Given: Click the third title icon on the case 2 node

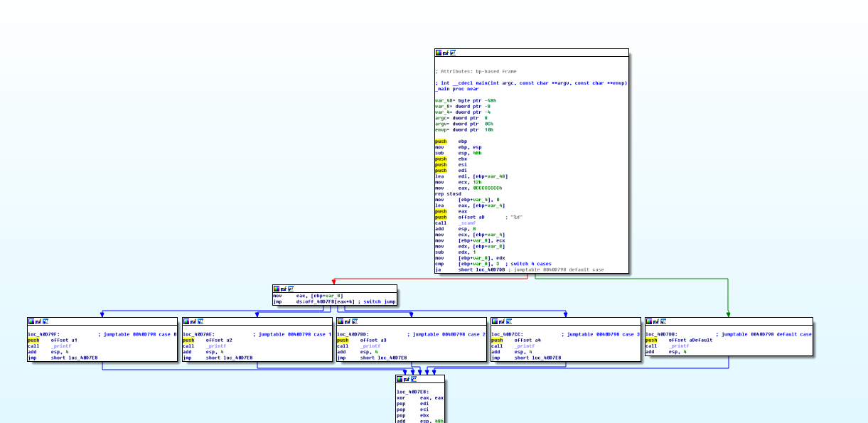Looking at the screenshot, I should [x=355, y=321].
